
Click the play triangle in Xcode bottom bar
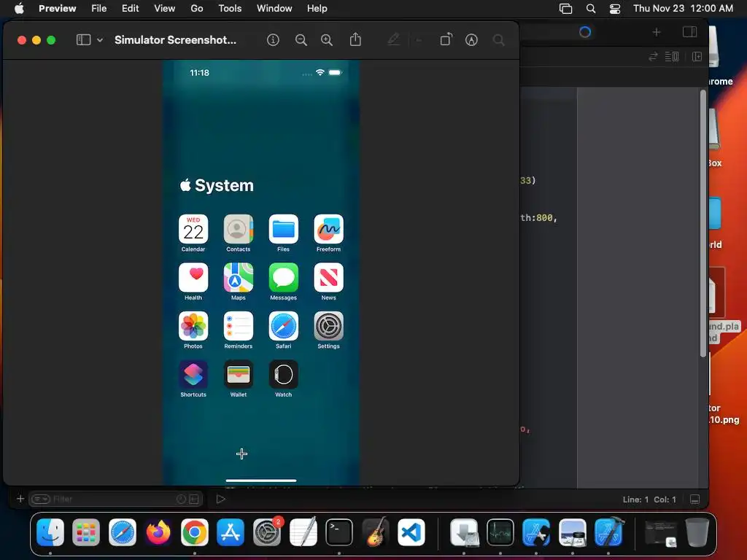click(x=220, y=499)
